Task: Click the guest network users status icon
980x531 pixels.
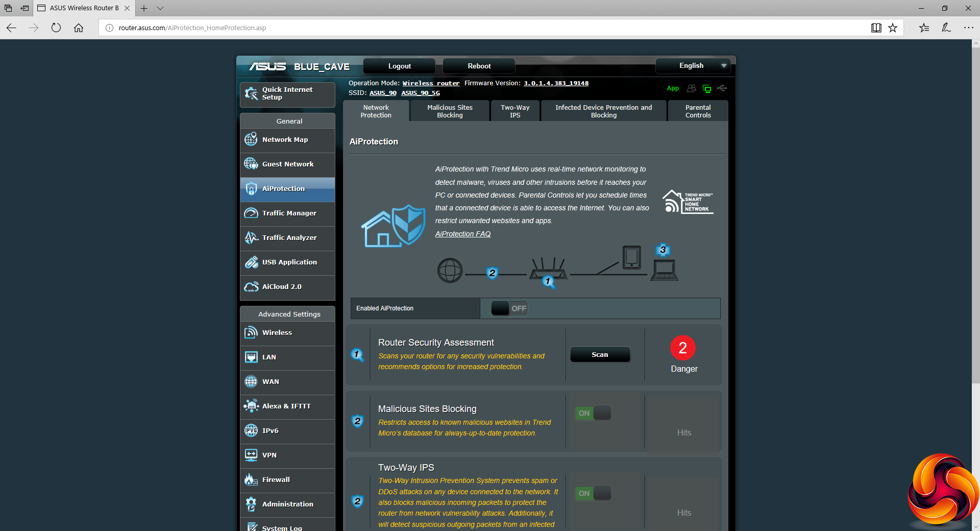Action: (x=691, y=88)
